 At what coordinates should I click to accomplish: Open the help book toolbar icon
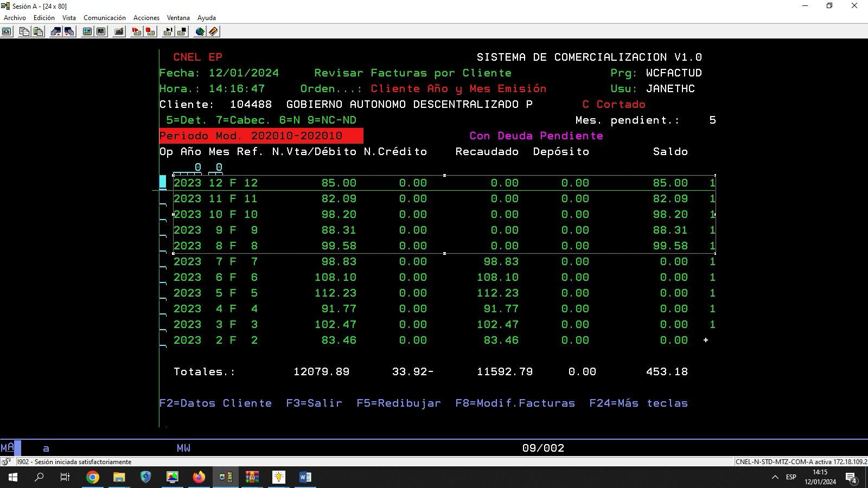tap(214, 31)
